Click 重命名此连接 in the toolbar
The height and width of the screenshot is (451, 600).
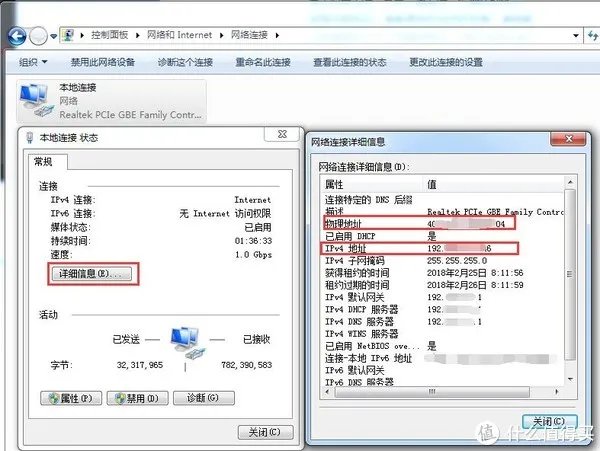263,62
